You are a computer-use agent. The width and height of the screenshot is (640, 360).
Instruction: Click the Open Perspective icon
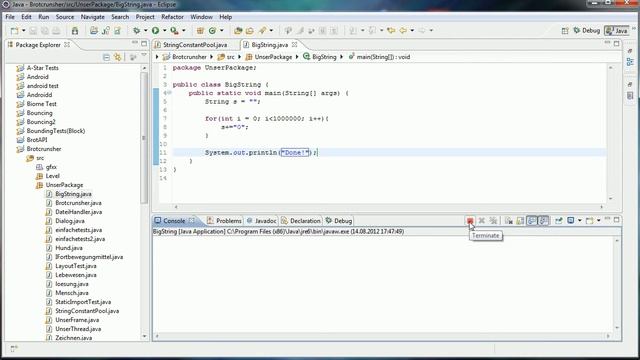(565, 31)
